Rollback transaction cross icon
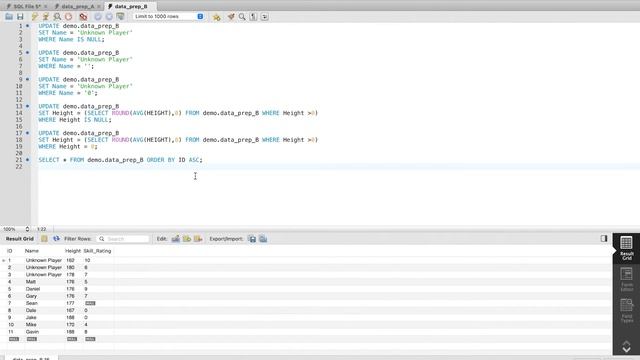The width and height of the screenshot is (640, 360). (109, 17)
